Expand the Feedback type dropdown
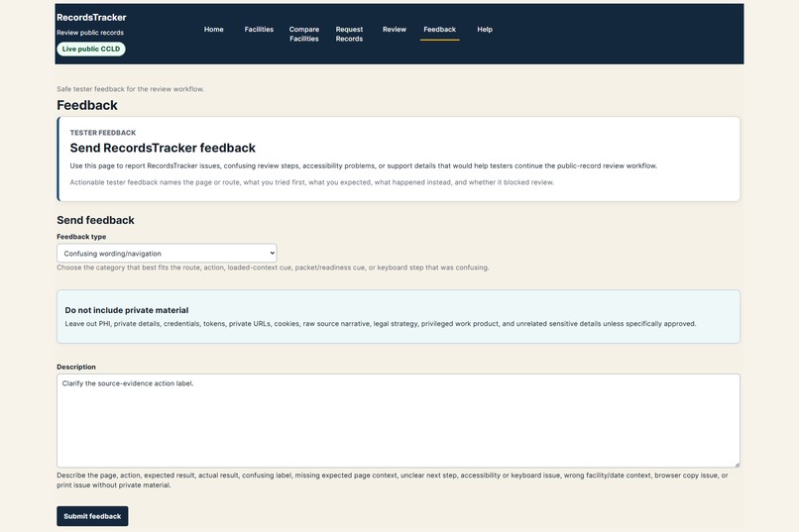The width and height of the screenshot is (799, 532). 167,253
